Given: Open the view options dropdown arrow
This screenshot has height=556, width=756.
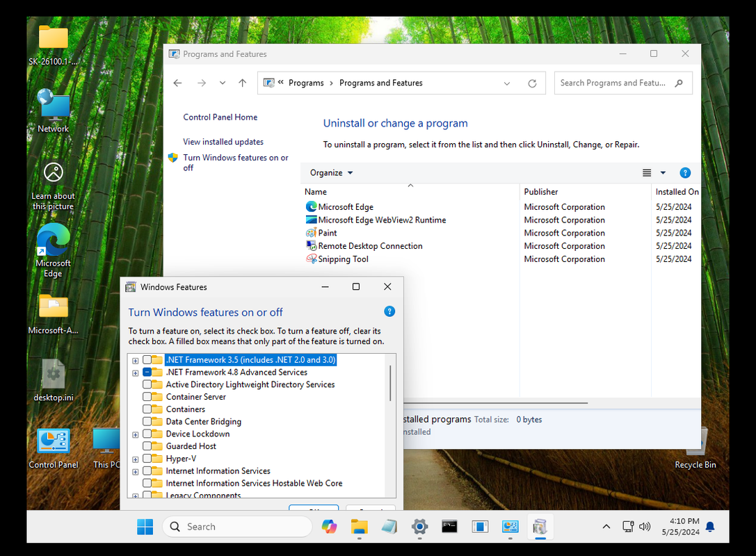Looking at the screenshot, I should 663,172.
